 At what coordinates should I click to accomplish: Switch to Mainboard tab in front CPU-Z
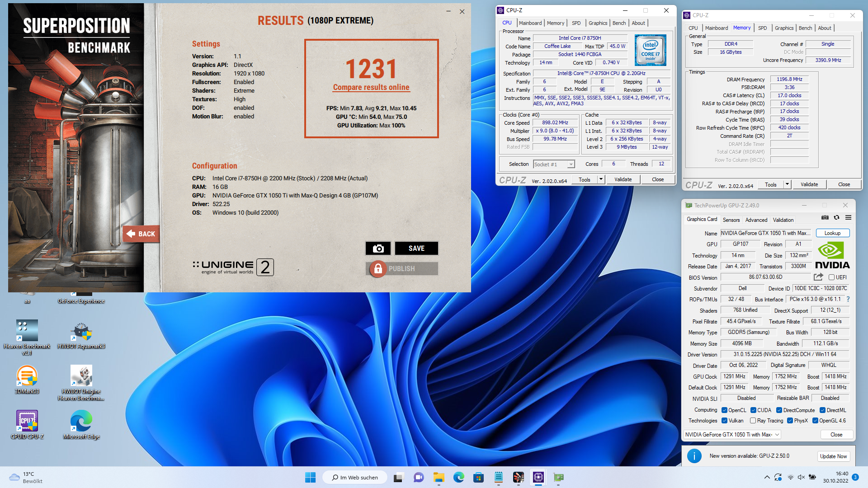click(530, 23)
